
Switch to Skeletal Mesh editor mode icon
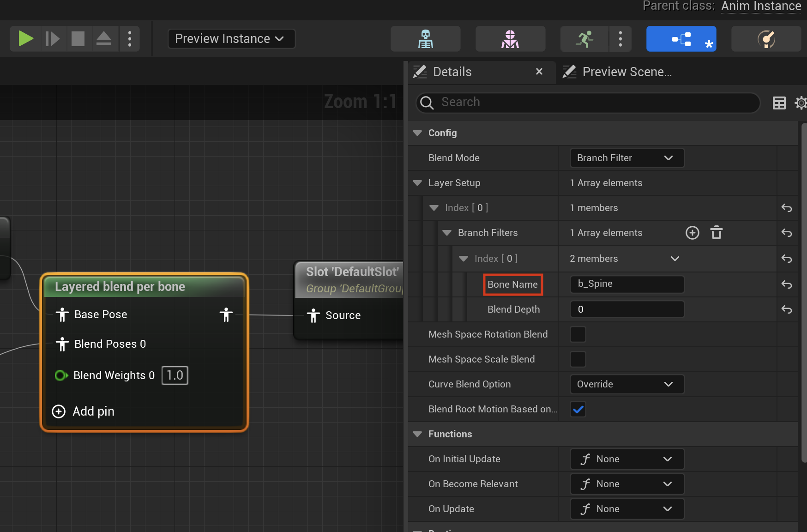pos(510,39)
